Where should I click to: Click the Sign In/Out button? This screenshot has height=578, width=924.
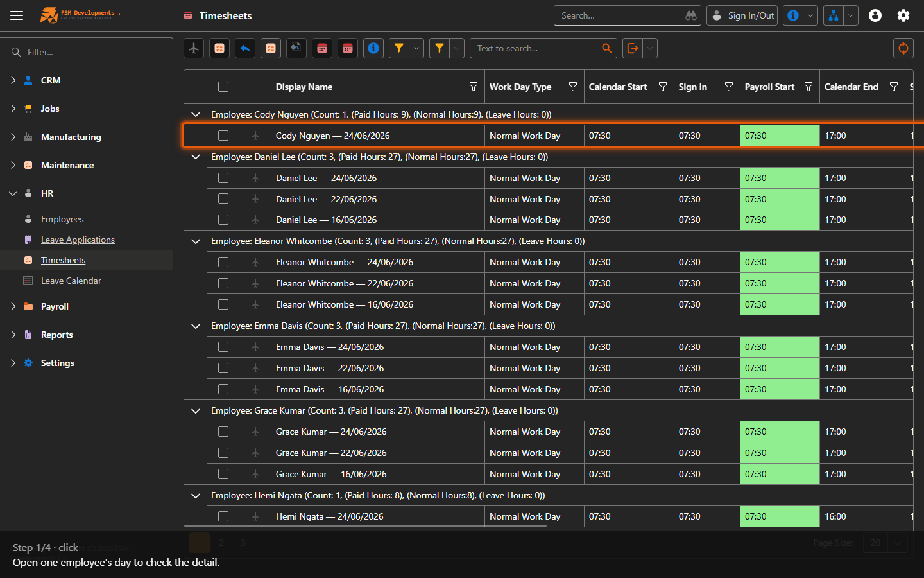tap(742, 15)
